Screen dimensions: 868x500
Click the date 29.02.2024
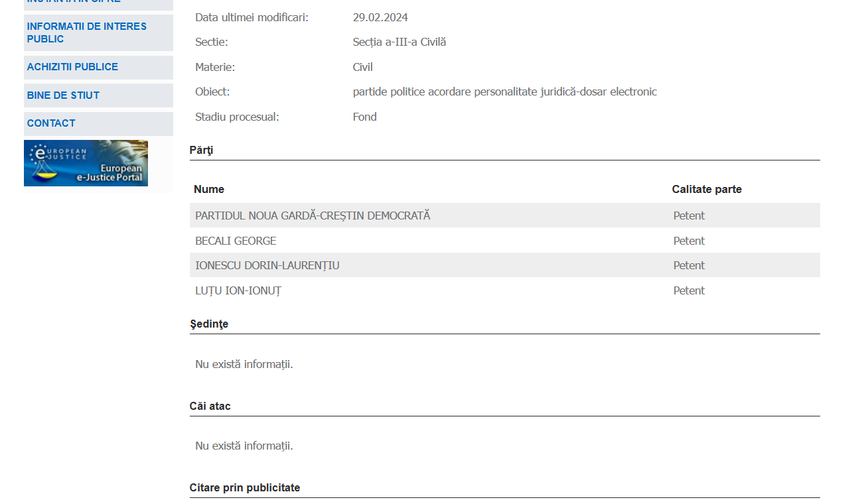point(380,17)
